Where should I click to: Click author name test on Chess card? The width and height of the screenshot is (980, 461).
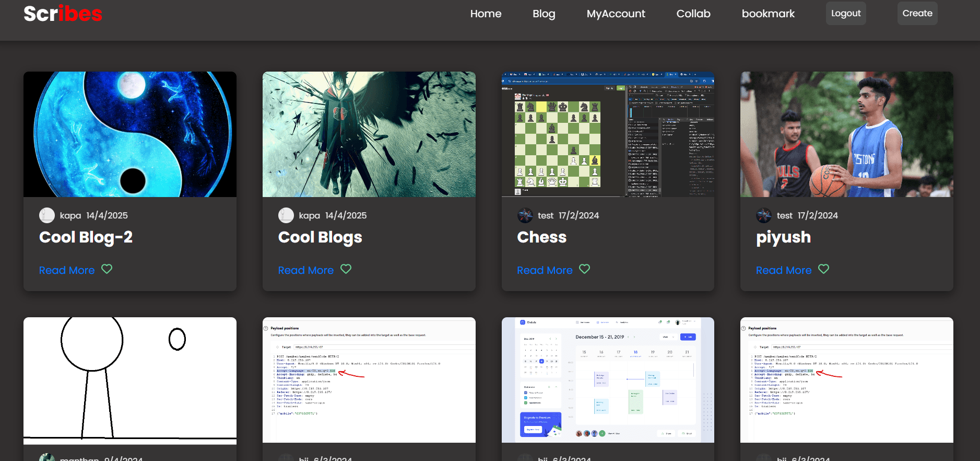546,215
